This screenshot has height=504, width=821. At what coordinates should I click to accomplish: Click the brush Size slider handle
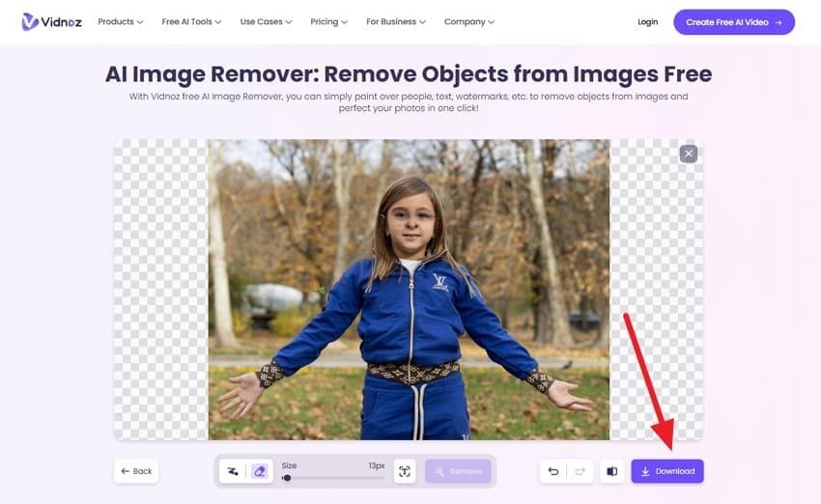click(287, 478)
